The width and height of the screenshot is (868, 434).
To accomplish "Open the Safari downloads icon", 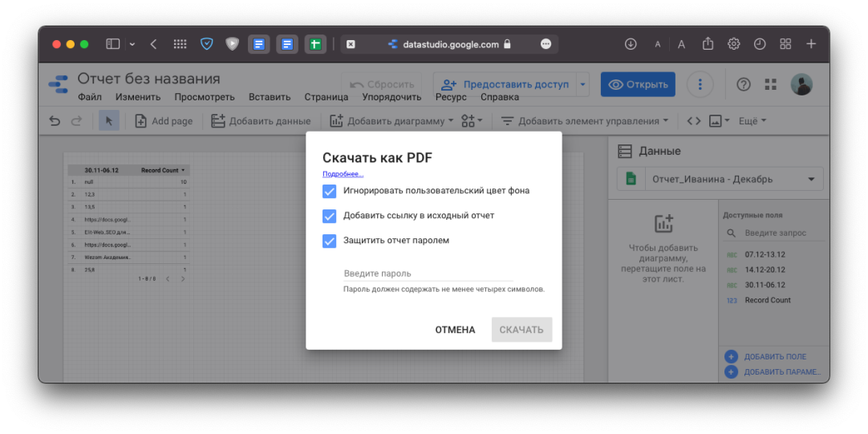I will pos(631,44).
